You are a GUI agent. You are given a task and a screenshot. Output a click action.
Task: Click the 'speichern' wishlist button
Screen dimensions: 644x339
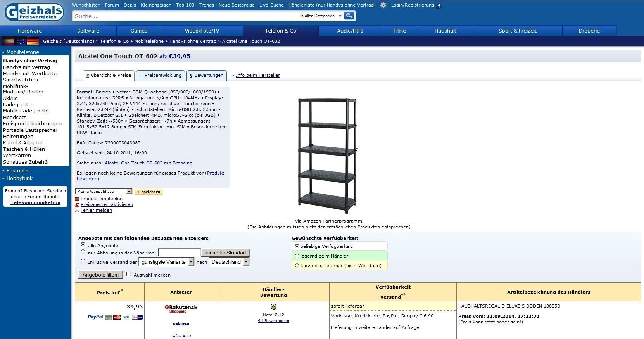point(148,192)
